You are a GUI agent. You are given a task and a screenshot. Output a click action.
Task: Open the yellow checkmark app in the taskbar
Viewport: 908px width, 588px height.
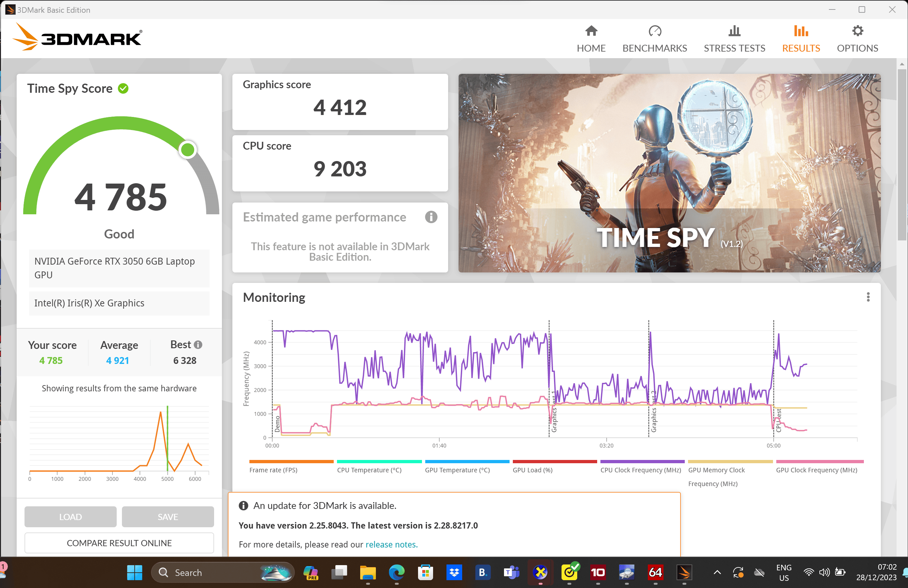tap(569, 572)
